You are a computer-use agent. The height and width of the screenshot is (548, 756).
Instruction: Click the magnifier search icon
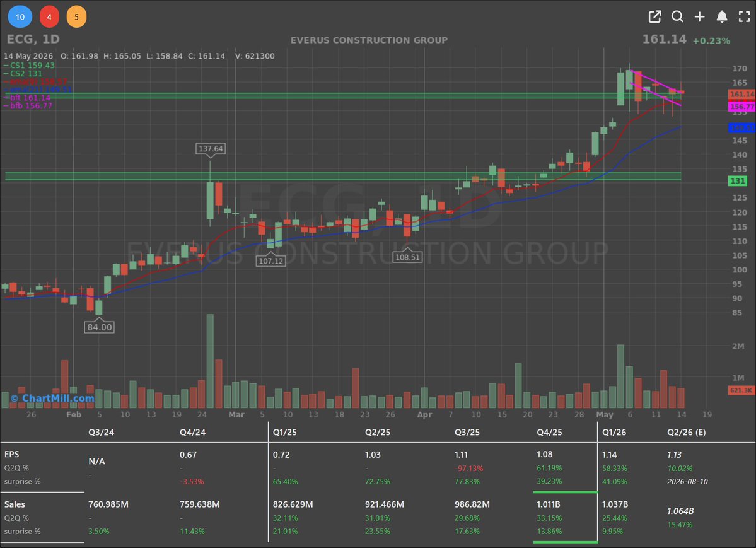pyautogui.click(x=677, y=16)
